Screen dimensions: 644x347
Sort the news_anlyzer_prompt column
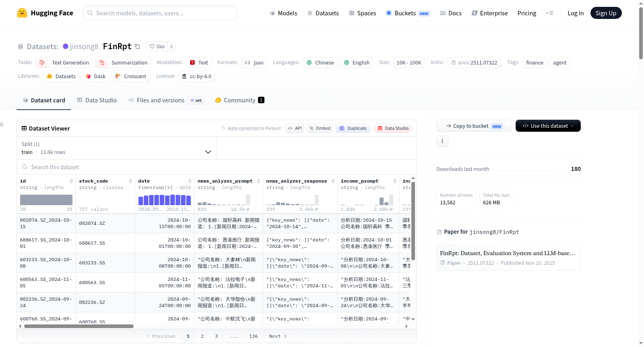coord(258,181)
